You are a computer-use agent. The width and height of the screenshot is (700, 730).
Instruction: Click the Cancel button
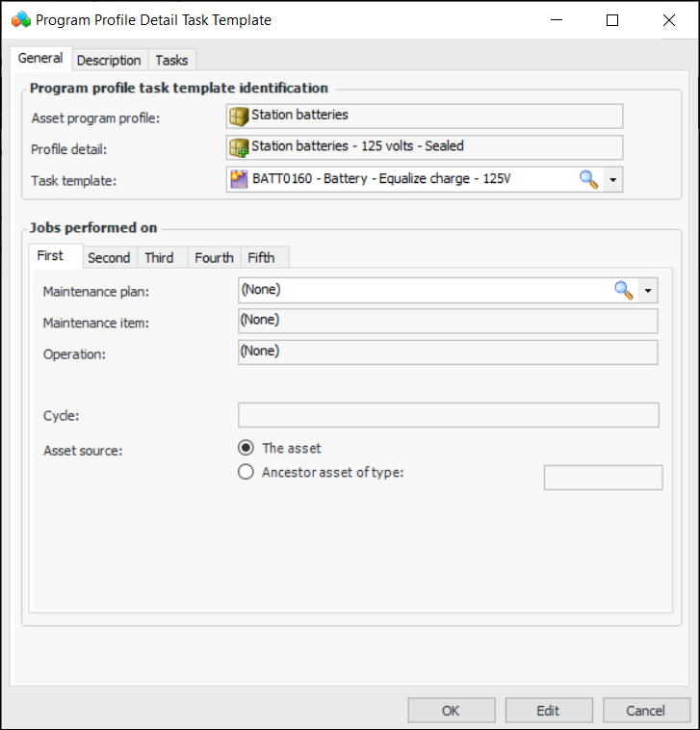point(645,711)
